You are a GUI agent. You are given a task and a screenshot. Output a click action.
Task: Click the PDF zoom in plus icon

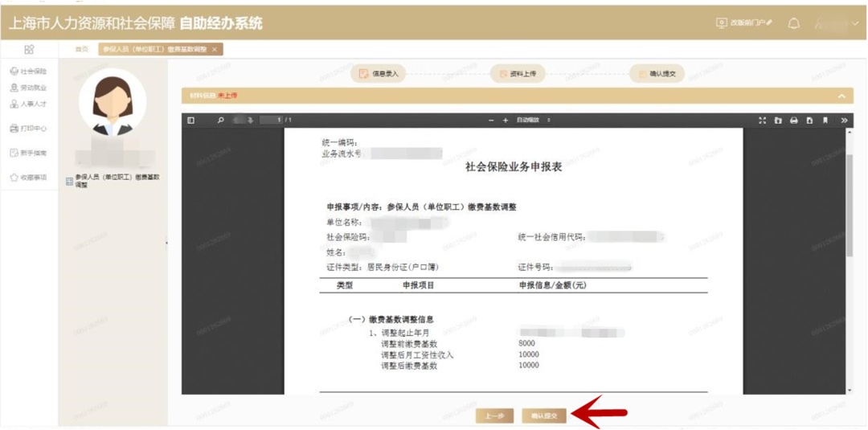click(x=506, y=121)
